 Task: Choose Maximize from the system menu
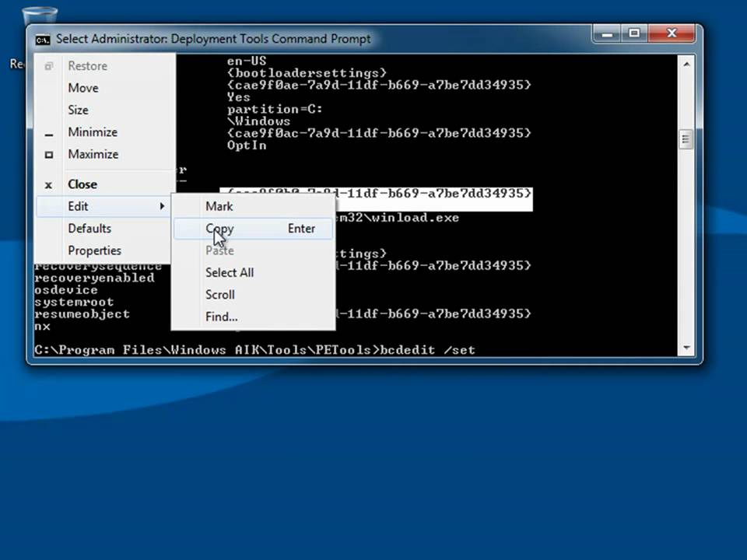[x=105, y=154]
